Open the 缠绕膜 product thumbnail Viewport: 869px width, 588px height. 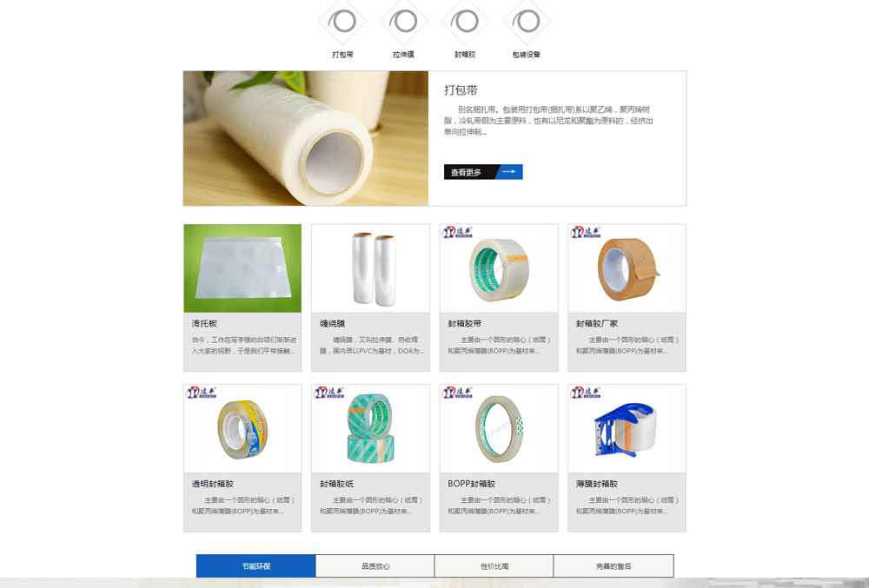[371, 268]
